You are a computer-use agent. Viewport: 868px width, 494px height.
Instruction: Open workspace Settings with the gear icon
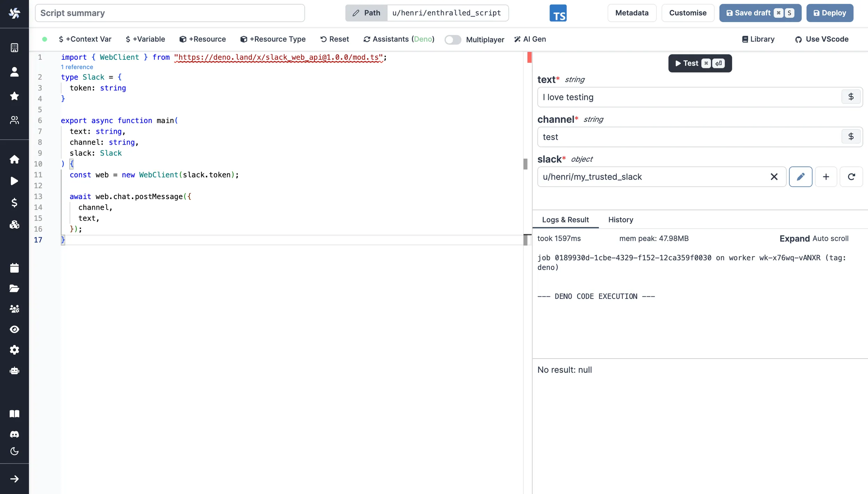[x=14, y=350]
